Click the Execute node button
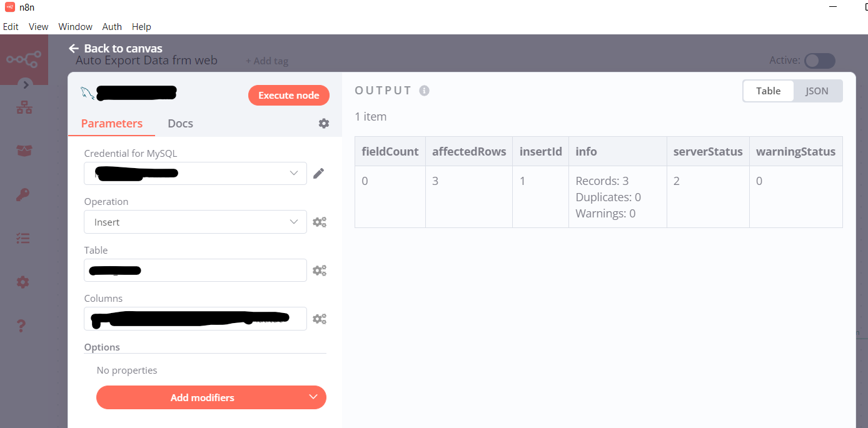 pos(288,95)
